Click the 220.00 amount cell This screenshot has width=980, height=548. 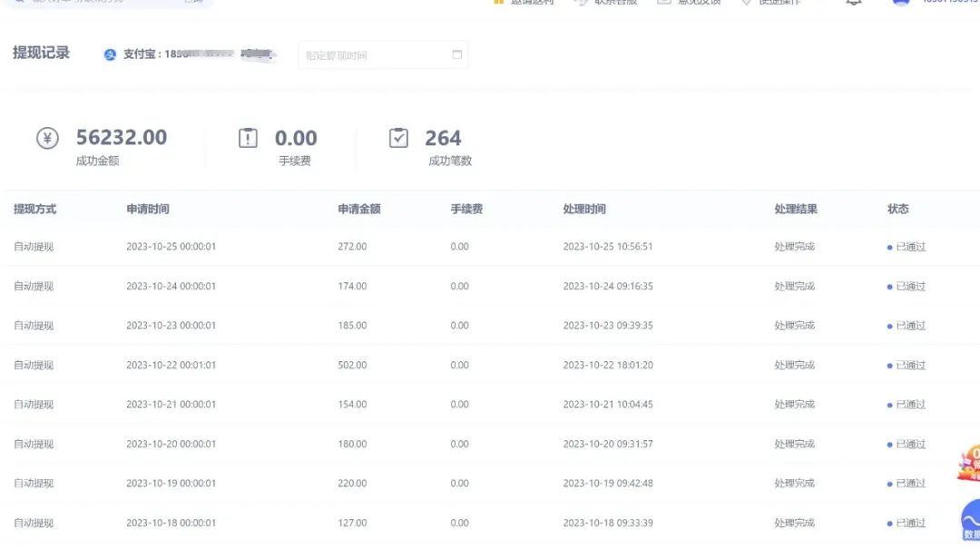coord(352,483)
